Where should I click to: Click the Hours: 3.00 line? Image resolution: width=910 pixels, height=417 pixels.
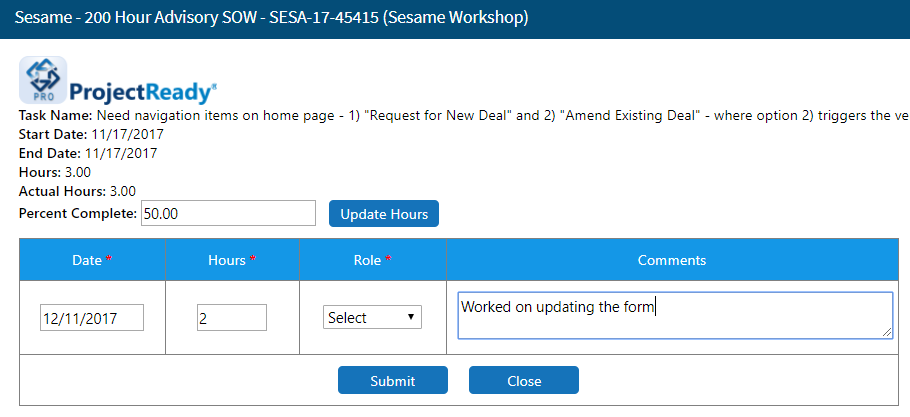(55, 172)
